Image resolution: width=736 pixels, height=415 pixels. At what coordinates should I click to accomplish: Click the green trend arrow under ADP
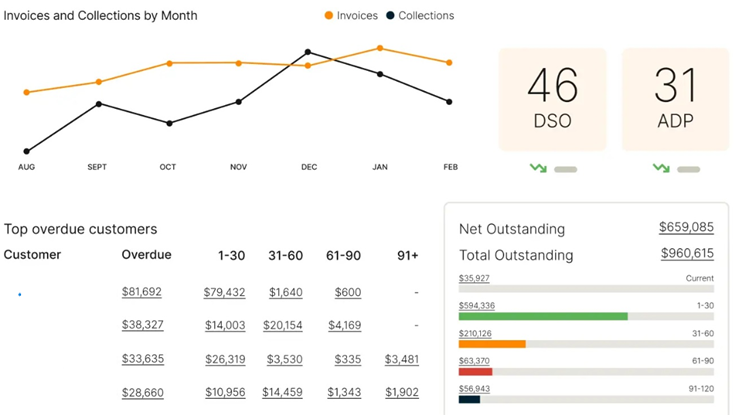tap(661, 168)
